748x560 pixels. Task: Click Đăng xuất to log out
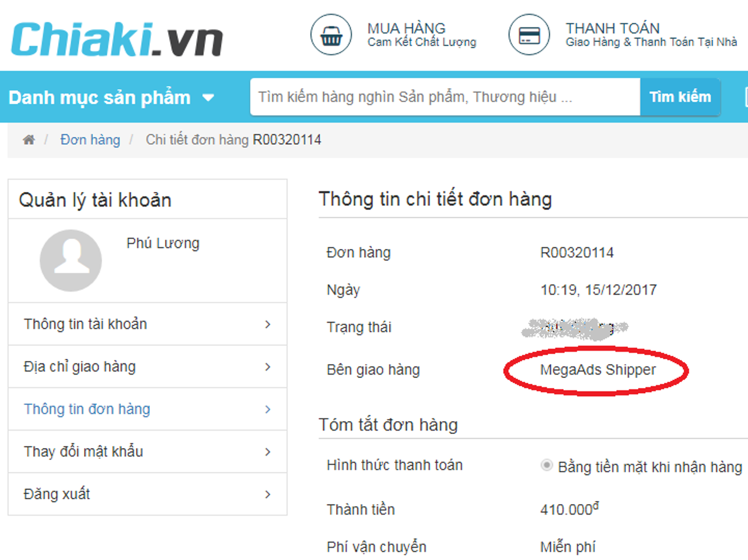pyautogui.click(x=148, y=494)
